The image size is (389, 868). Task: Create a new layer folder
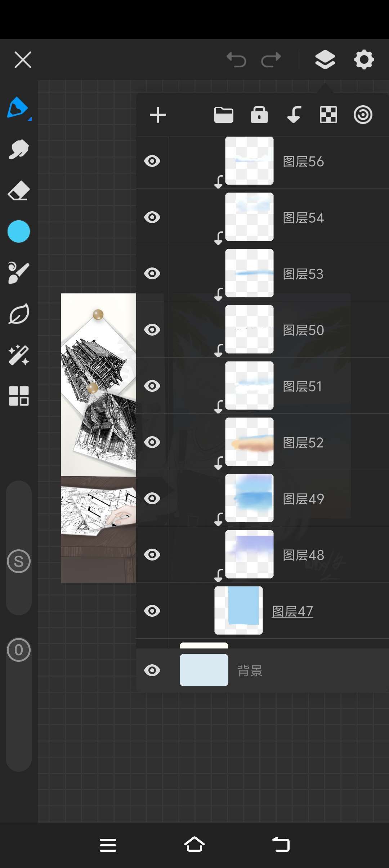(224, 115)
